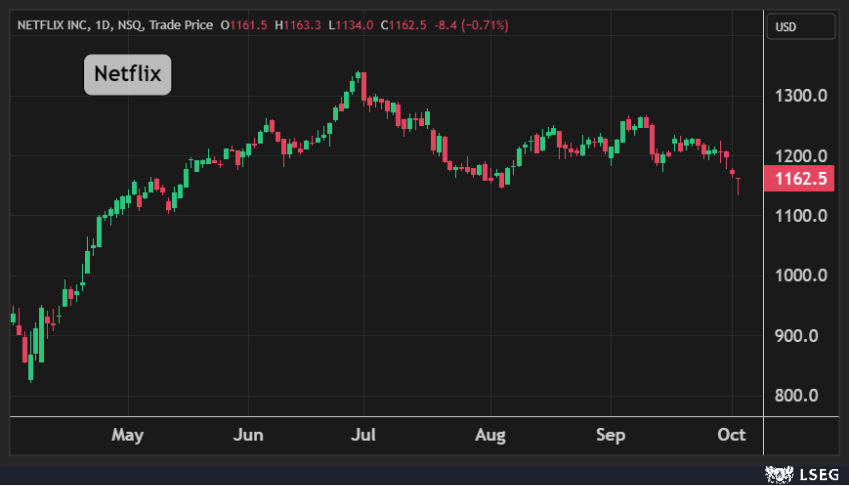Click the -8.4 (-0.71%) change value
The image size is (849, 486).
tap(469, 25)
